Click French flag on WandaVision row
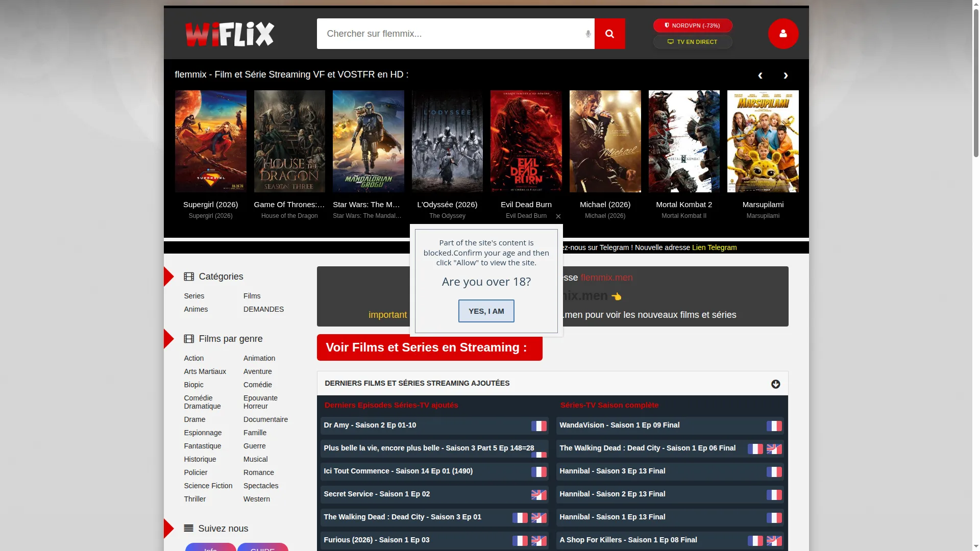Viewport: 980px width, 551px height. click(774, 426)
